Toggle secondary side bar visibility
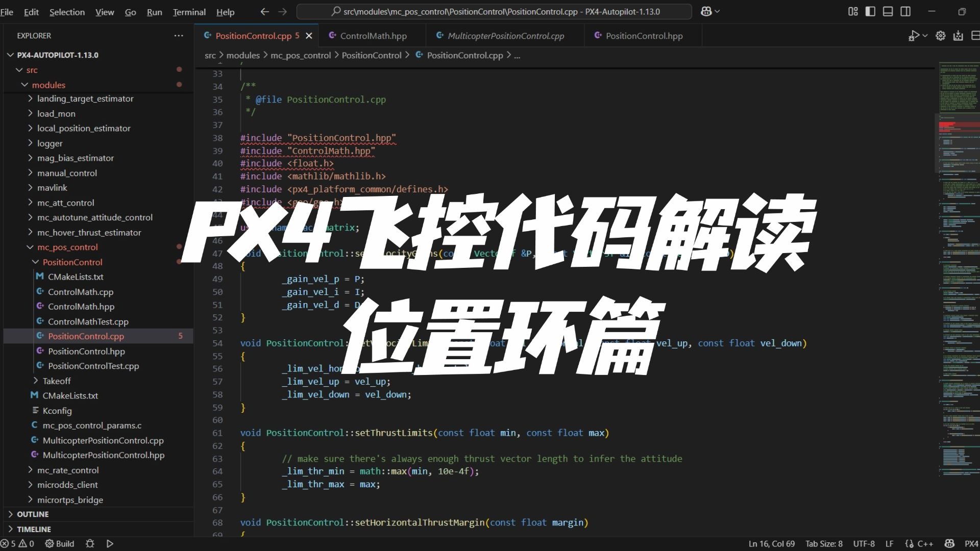Screen dimensions: 980x551 point(905,11)
